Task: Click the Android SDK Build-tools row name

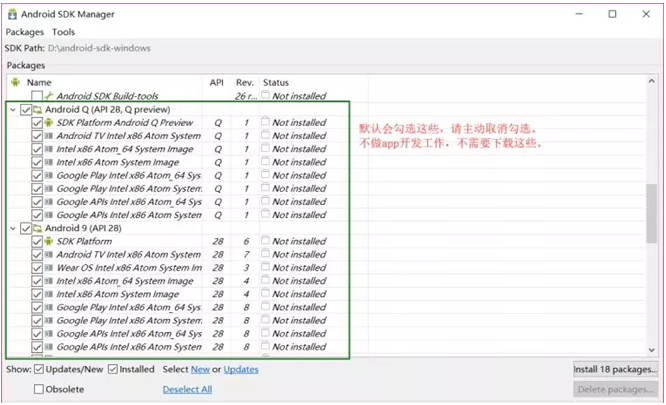Action: (107, 96)
